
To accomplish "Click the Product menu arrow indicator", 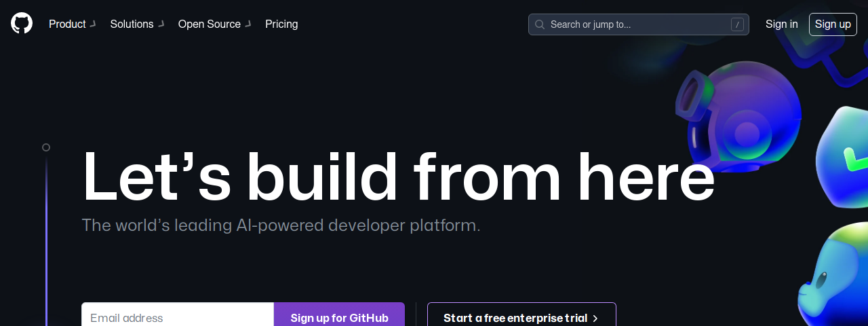I will [93, 24].
